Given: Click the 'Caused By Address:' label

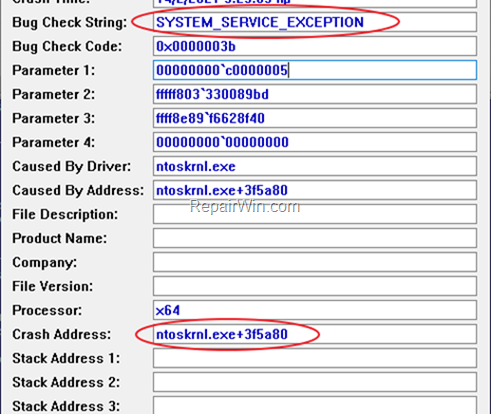Looking at the screenshot, I should pos(78,191).
